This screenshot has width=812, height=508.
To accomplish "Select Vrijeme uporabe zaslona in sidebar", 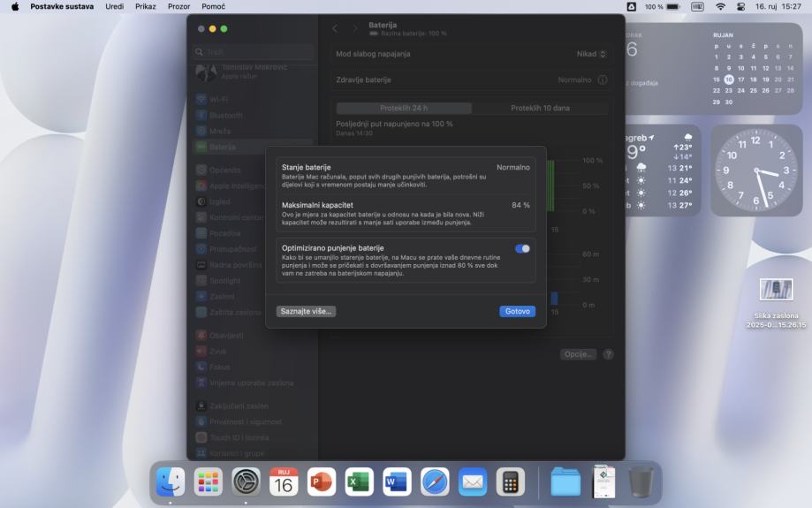I will click(254, 383).
